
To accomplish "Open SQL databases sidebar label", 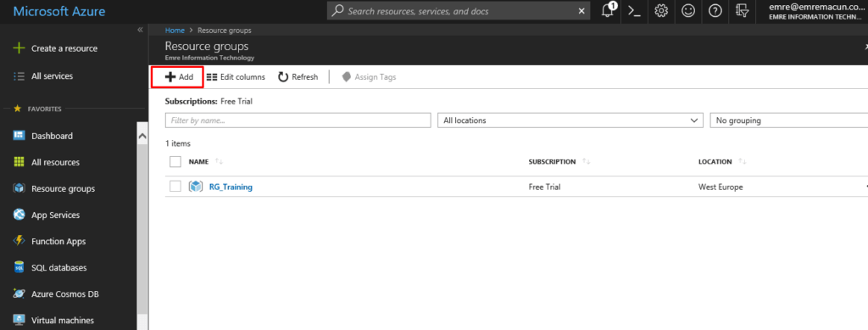I will [x=59, y=268].
